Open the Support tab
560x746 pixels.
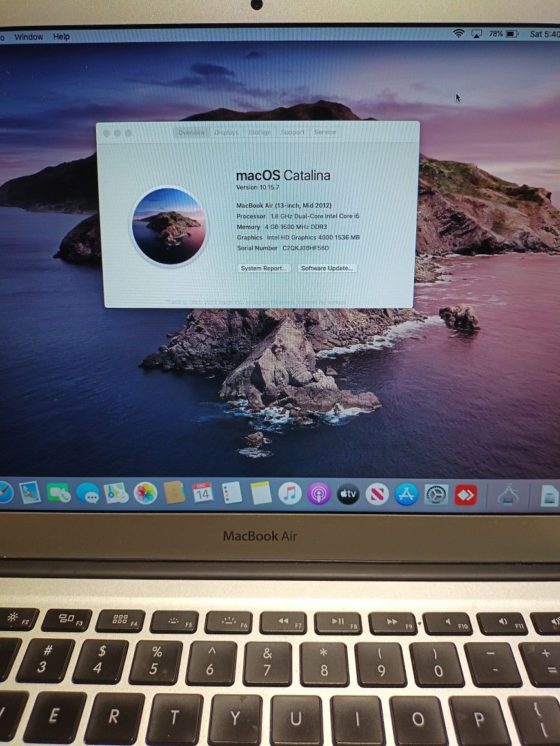(x=292, y=132)
